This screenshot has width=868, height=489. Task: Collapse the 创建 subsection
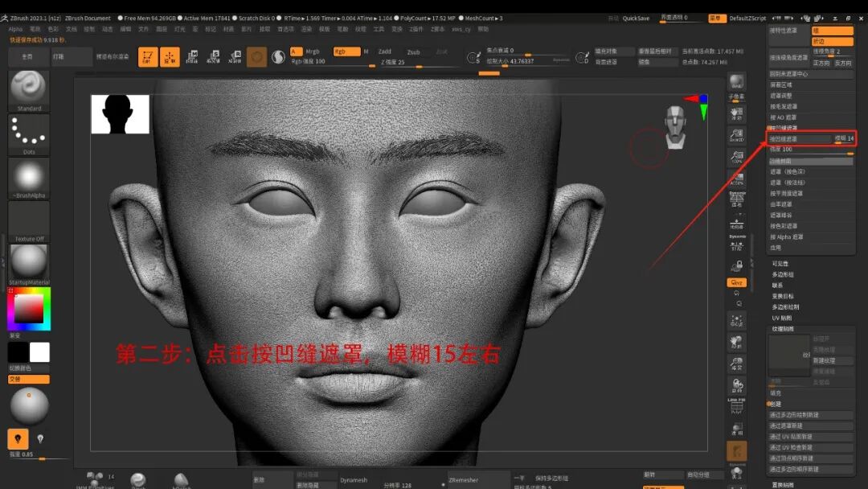[x=776, y=404]
